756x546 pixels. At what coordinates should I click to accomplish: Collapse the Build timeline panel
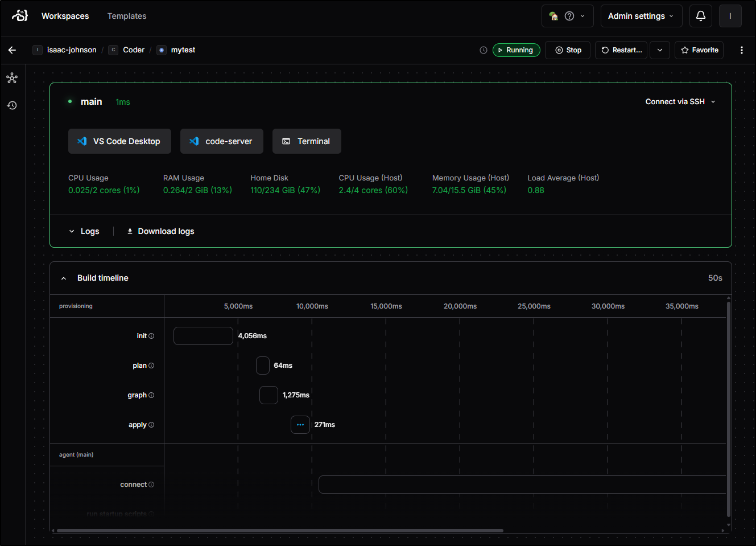tap(64, 278)
